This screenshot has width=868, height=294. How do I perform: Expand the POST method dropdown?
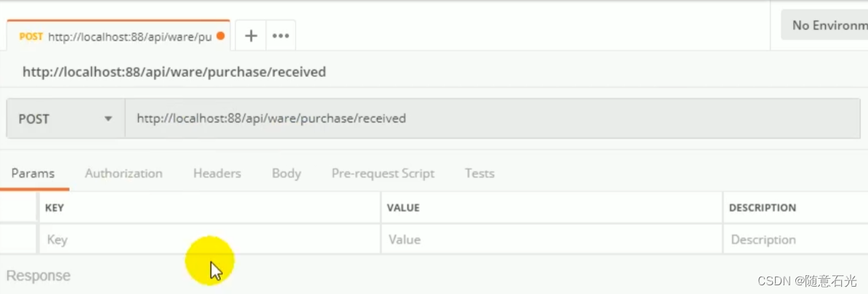[x=66, y=118]
